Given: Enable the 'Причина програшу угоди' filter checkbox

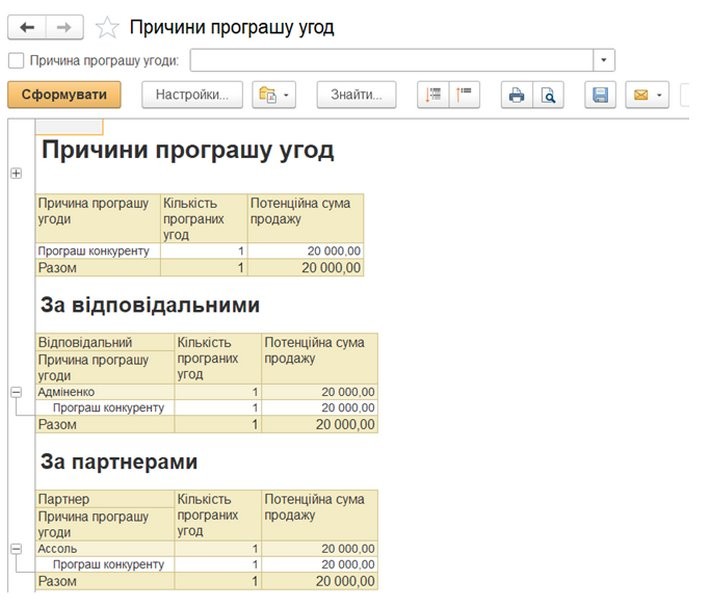Looking at the screenshot, I should (15, 61).
